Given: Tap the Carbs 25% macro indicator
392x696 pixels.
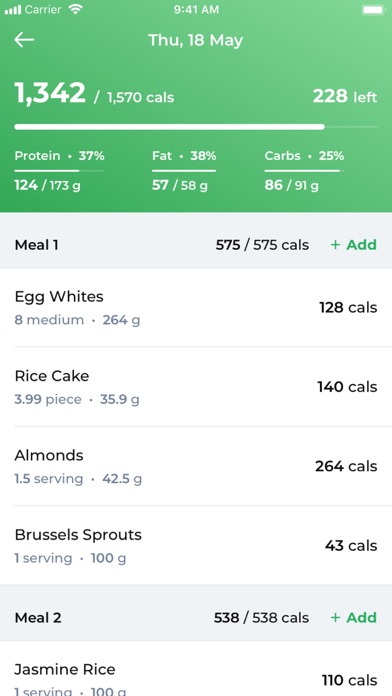Looking at the screenshot, I should click(305, 170).
